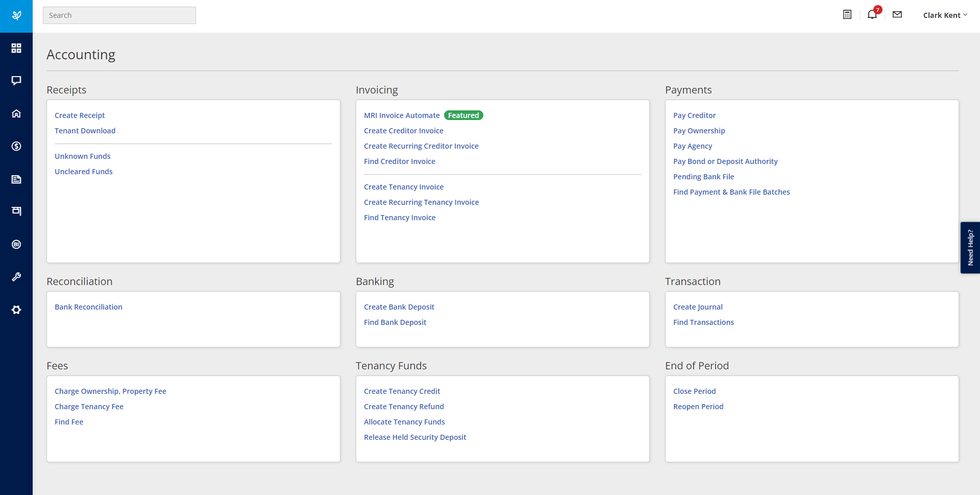Image resolution: width=980 pixels, height=495 pixels.
Task: Check the notifications bell with 7 alerts
Action: [872, 14]
